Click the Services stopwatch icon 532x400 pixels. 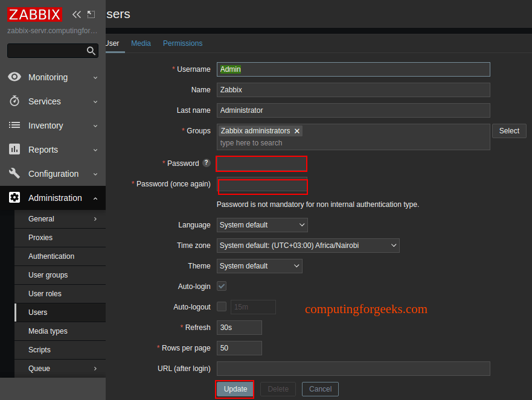14,101
